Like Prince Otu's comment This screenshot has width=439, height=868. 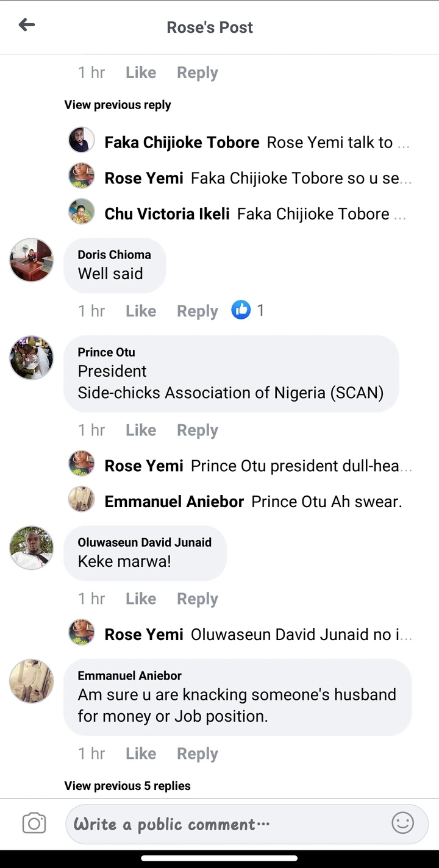tap(141, 430)
